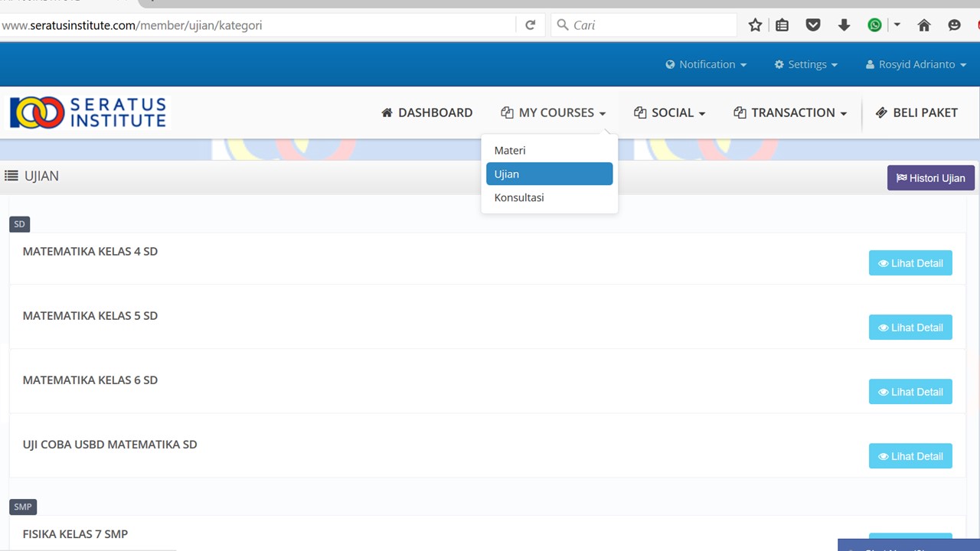Click the My Courses icon
980x551 pixels.
[507, 112]
